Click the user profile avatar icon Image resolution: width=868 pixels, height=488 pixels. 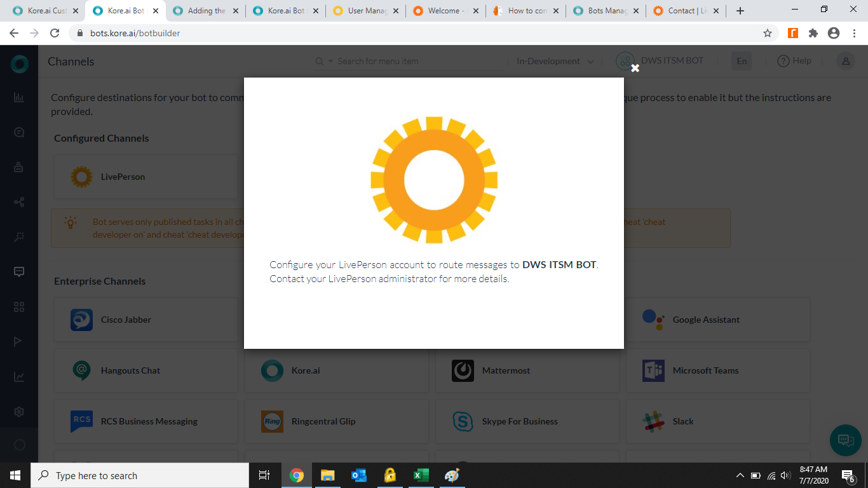[845, 61]
